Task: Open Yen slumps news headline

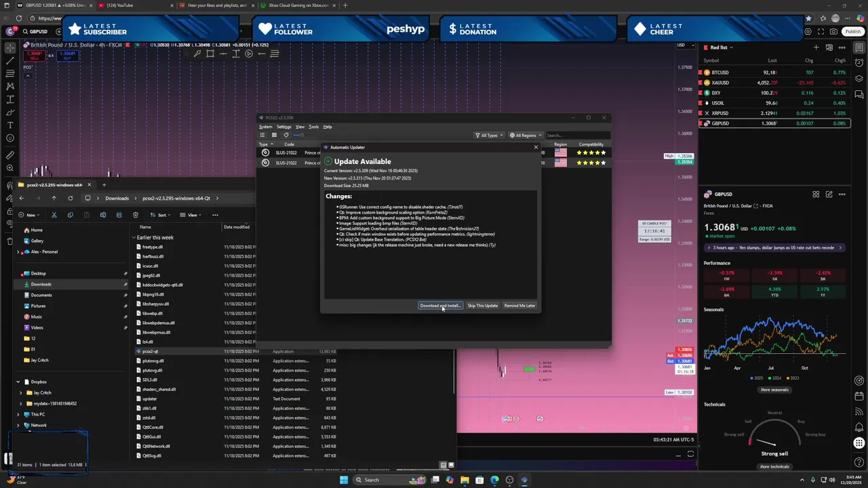Action: [774, 247]
